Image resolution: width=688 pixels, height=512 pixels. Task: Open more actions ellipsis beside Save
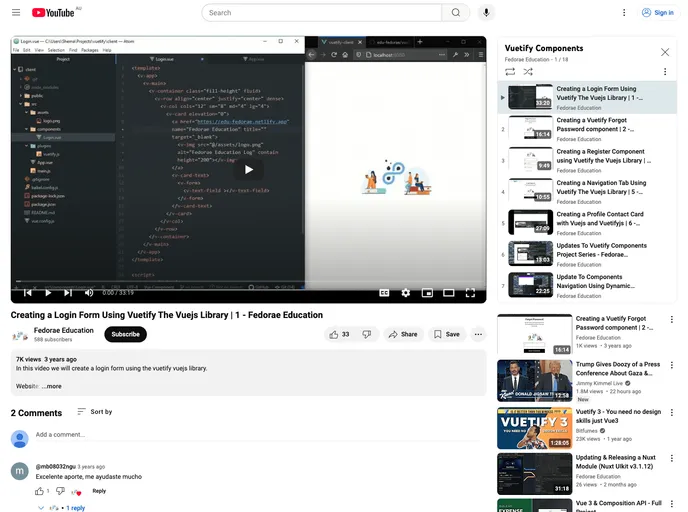478,334
